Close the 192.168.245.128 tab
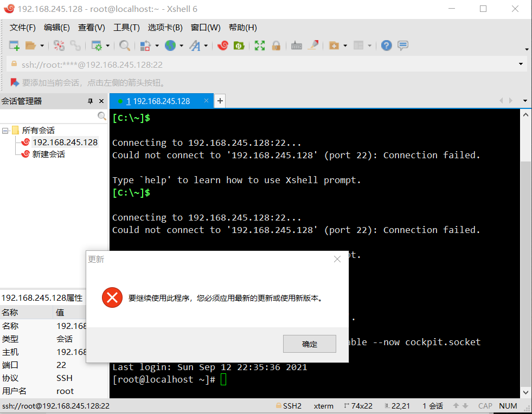The height and width of the screenshot is (414, 532). (x=206, y=101)
